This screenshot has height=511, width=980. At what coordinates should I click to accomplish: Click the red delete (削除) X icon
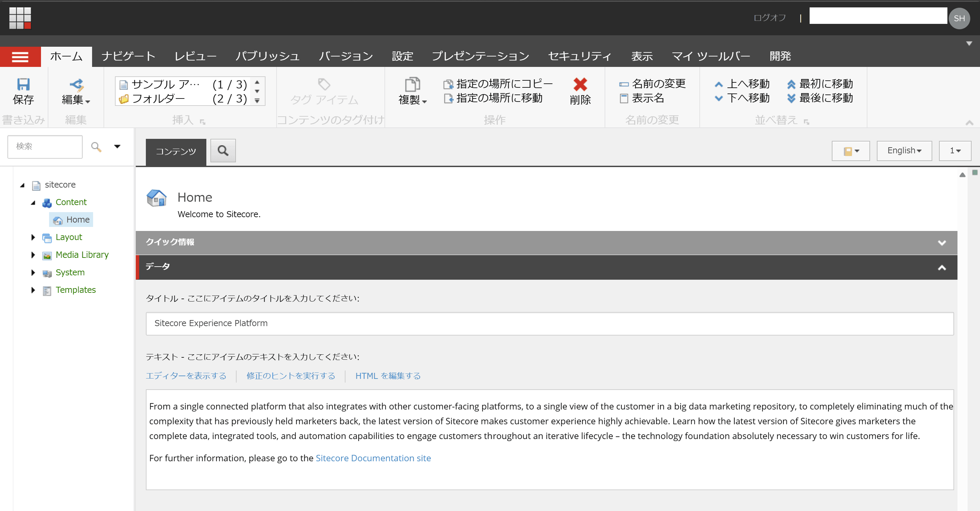tap(580, 84)
